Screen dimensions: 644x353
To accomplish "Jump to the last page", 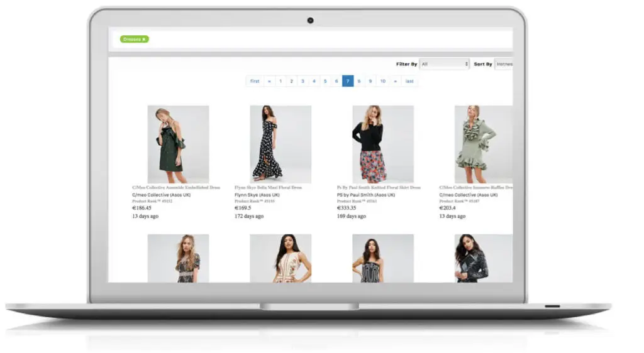I will coord(409,81).
